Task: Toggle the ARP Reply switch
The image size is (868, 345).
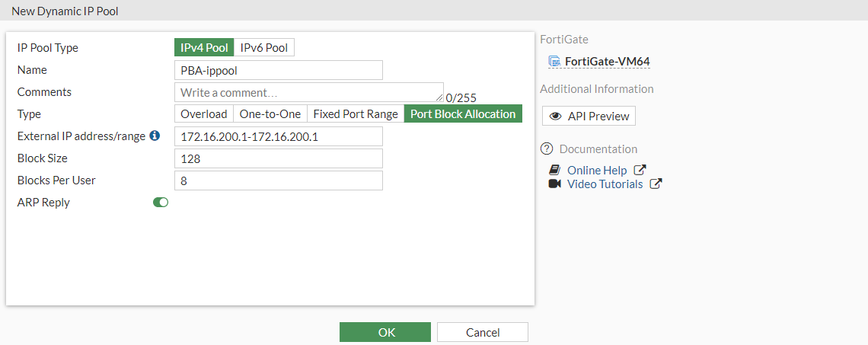Action: [x=161, y=203]
